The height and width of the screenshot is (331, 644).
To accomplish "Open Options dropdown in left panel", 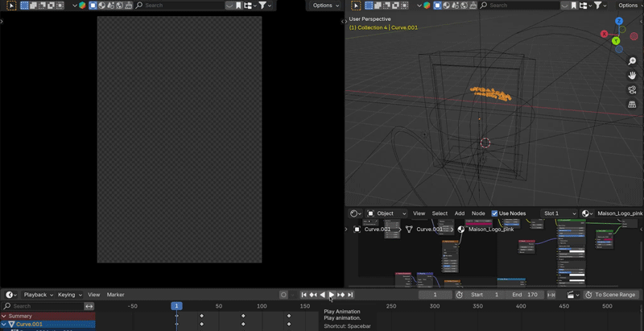I will coord(326,6).
